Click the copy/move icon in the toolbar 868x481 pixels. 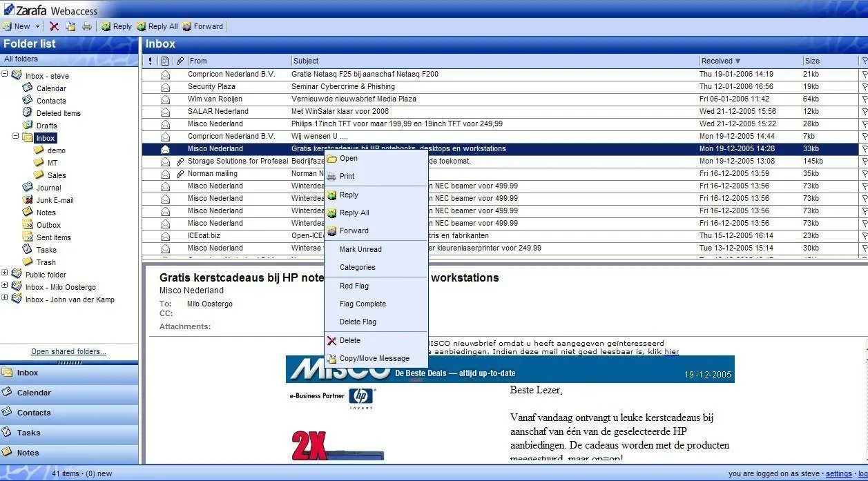pos(70,26)
